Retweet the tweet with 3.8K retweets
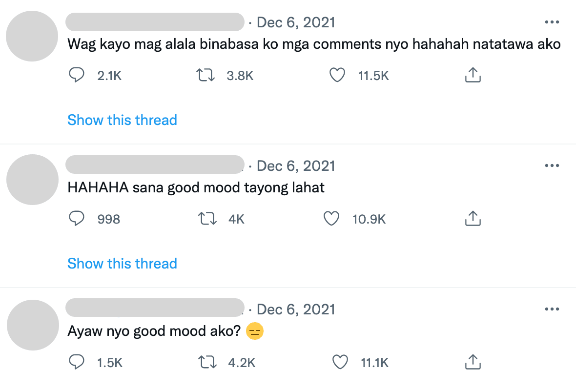Viewport: 576px width, 392px height. (x=206, y=75)
